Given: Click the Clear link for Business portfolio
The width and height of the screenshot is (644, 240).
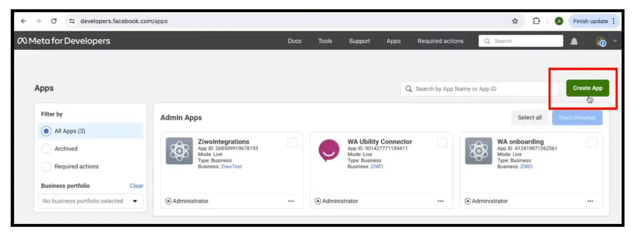Looking at the screenshot, I should click(136, 186).
